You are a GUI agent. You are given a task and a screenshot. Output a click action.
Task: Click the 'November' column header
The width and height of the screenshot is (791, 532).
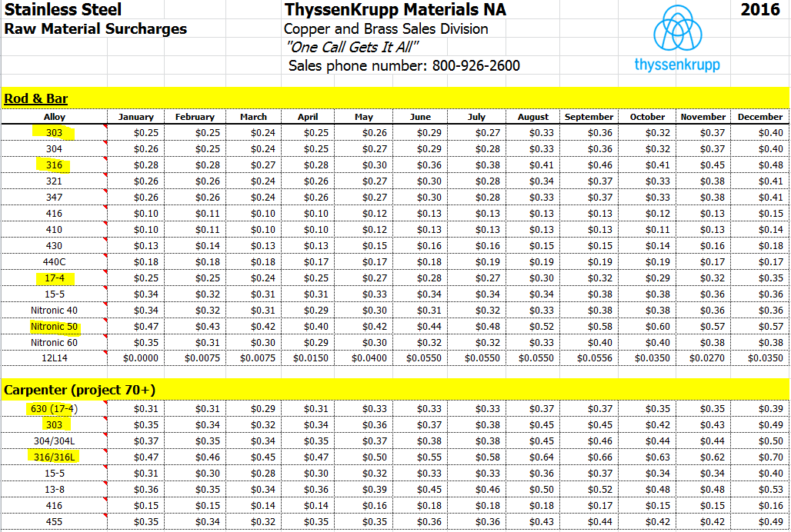[x=703, y=116]
